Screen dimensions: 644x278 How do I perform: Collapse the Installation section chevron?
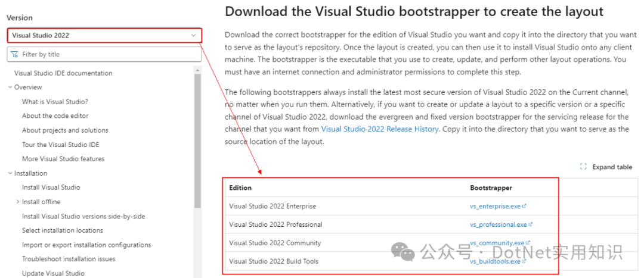[x=10, y=173]
